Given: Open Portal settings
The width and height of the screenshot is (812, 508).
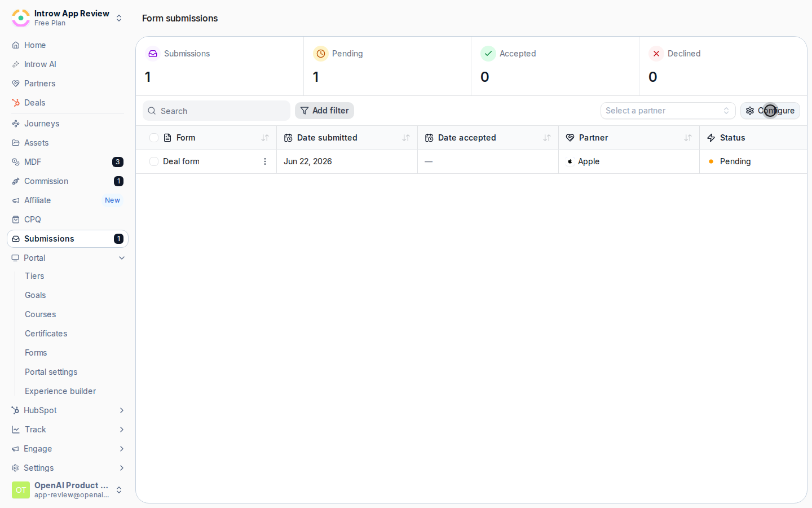Looking at the screenshot, I should click(x=51, y=372).
